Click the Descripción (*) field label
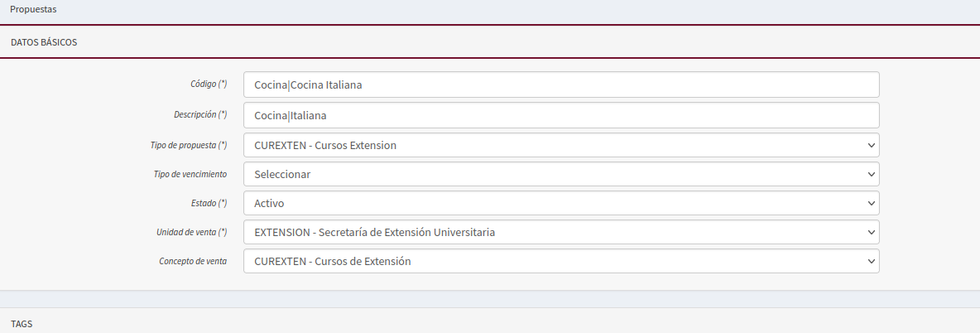Image resolution: width=980 pixels, height=333 pixels. tap(200, 114)
